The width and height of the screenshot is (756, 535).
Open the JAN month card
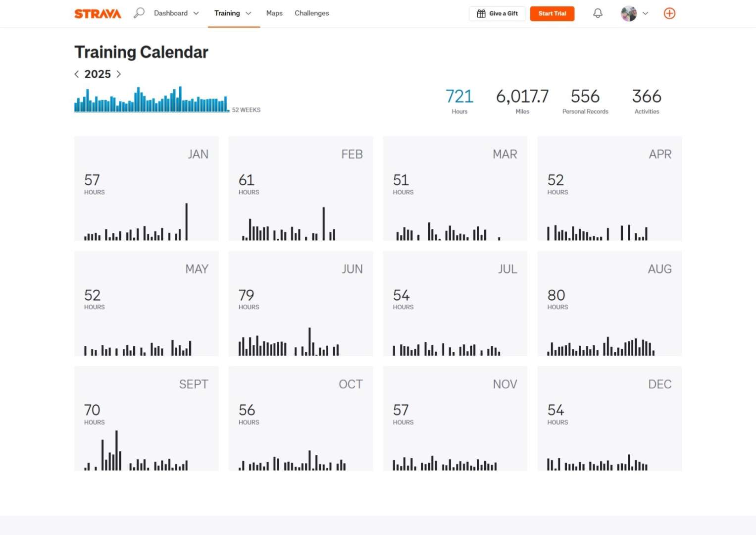pyautogui.click(x=146, y=188)
